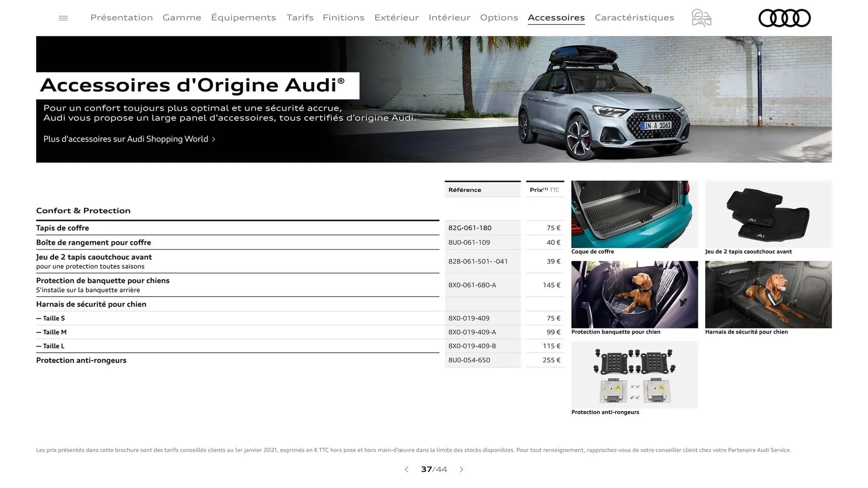Open the Protection anti-rongeurs thumbnail
Viewport: 868px width, 488px height.
[x=634, y=375]
